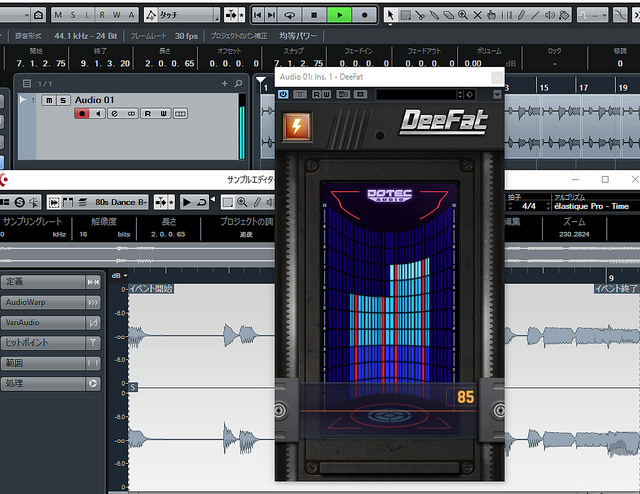Go to next marker in transport
Viewport: 640px width, 494px height.
click(271, 16)
